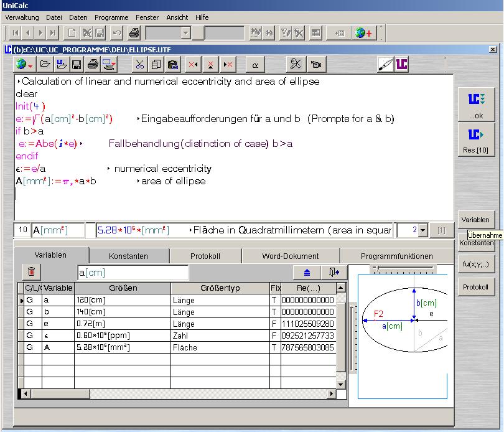The height and width of the screenshot is (432, 504).
Task: Open the globe dropdown in editor toolbar
Action: coord(24,64)
